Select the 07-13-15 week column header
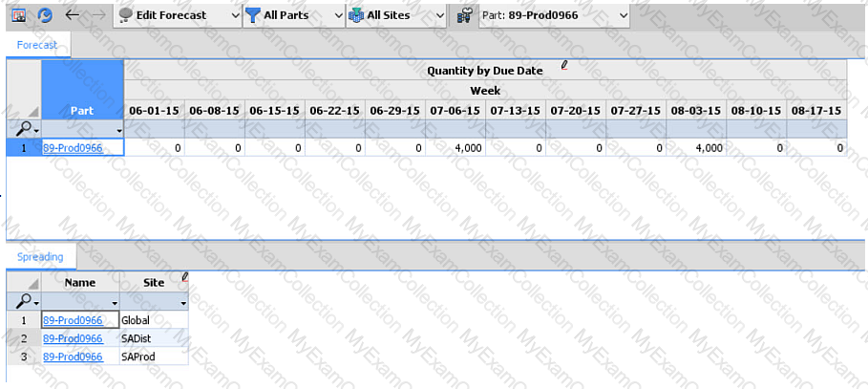This screenshot has height=389, width=868. pos(516,110)
